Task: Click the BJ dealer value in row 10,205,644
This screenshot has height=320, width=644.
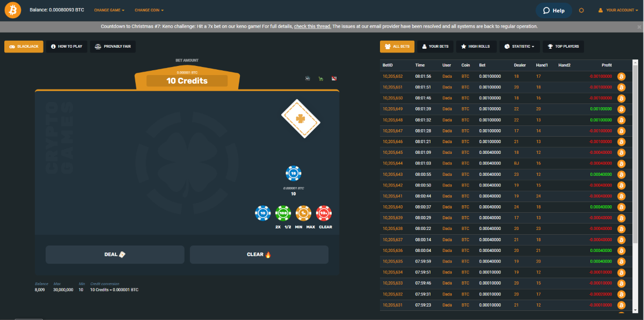Action: pos(516,163)
